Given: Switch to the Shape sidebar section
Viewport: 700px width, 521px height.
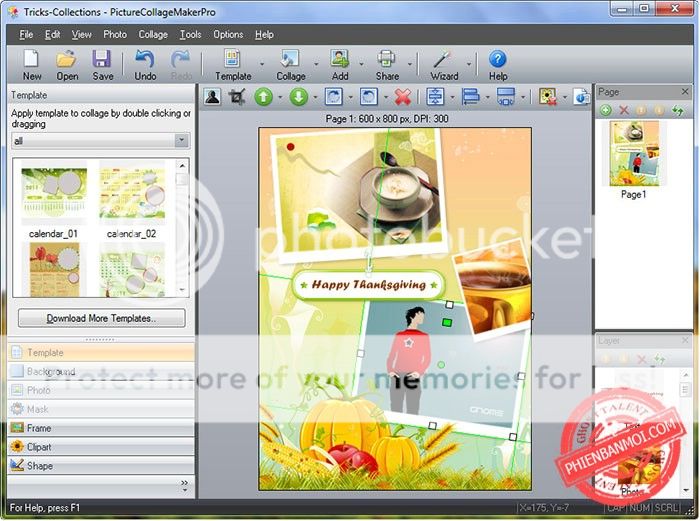Looking at the screenshot, I should pyautogui.click(x=101, y=466).
